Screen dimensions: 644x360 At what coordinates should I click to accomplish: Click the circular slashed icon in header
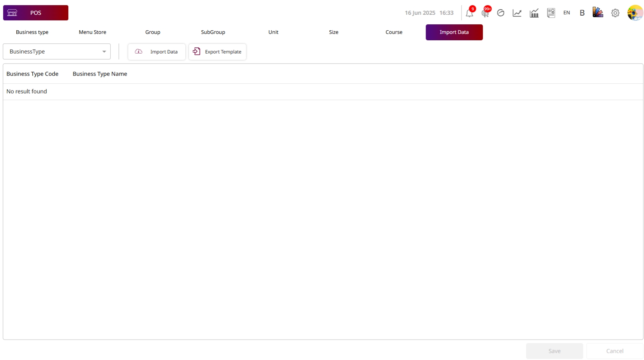tap(501, 13)
